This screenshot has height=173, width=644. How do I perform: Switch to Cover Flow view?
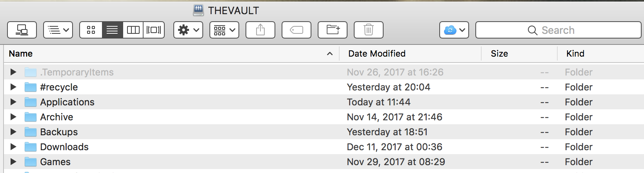[154, 30]
